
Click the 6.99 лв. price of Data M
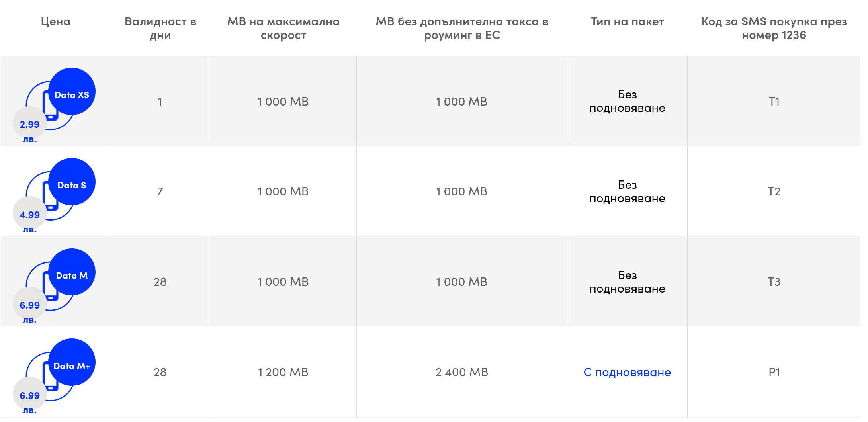tap(29, 305)
